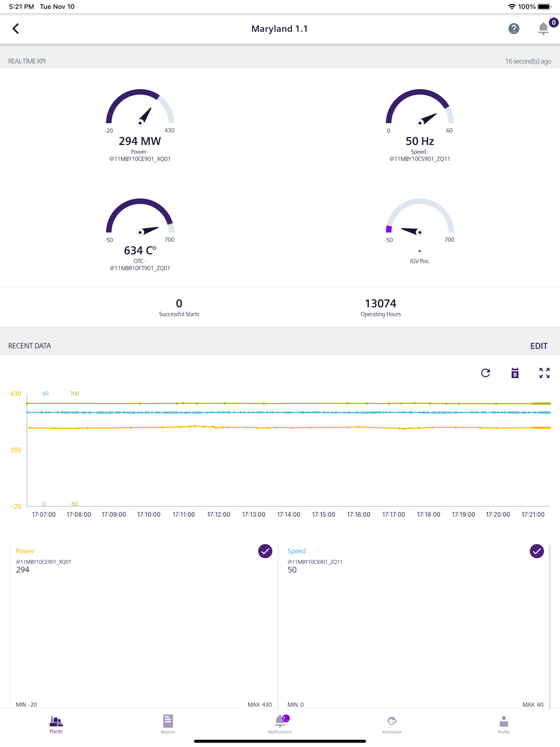Screen dimensions: 560x747
Task: Tap EDIT for recent data
Action: coord(539,346)
